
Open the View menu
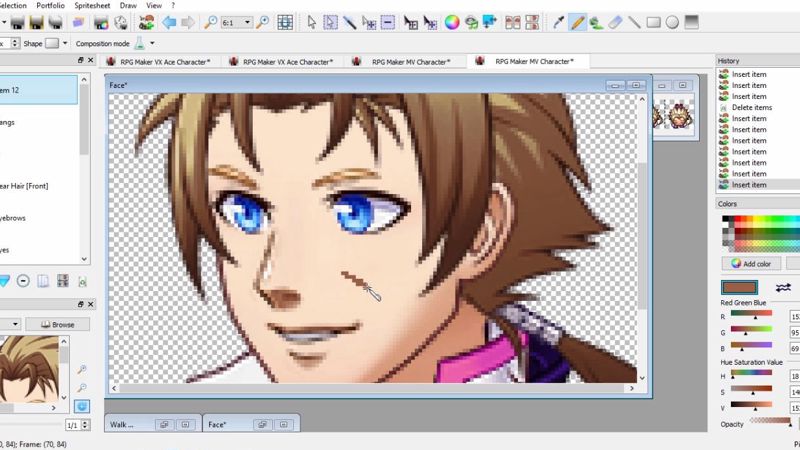pos(154,5)
